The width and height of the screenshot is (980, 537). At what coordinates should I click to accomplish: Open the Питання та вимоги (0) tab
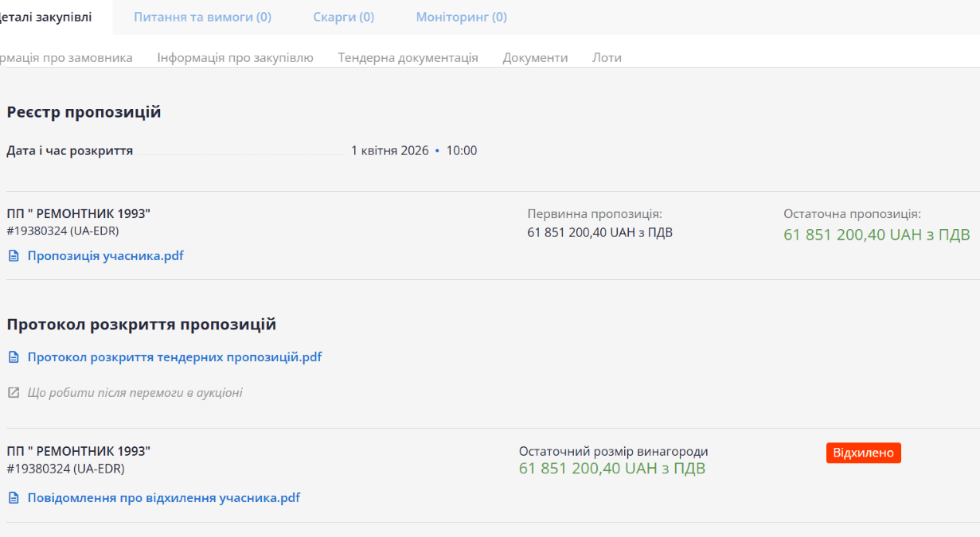point(202,17)
